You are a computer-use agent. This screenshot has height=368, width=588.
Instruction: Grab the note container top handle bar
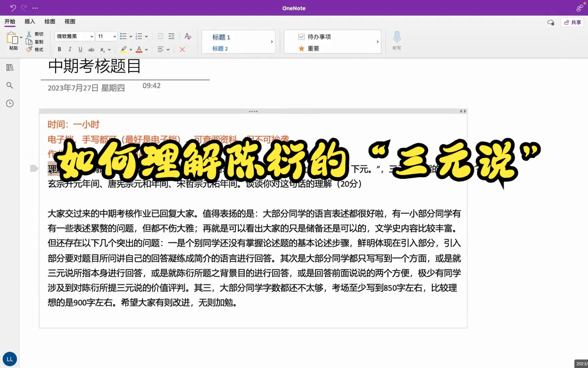253,111
